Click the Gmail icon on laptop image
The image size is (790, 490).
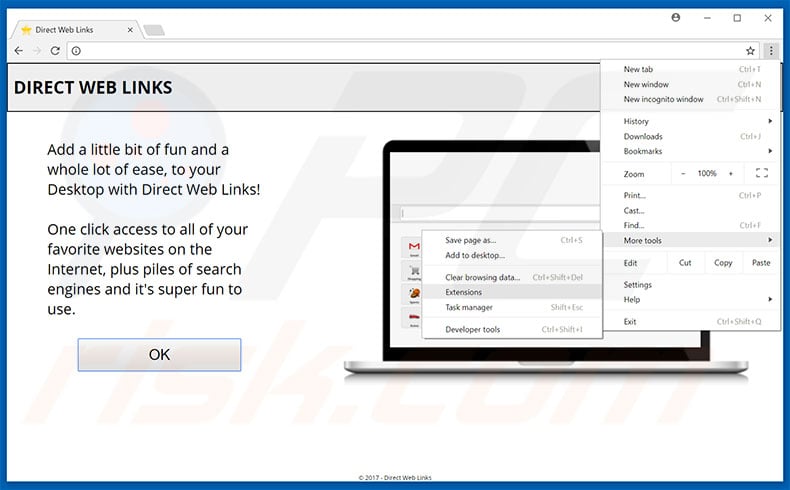coord(414,247)
